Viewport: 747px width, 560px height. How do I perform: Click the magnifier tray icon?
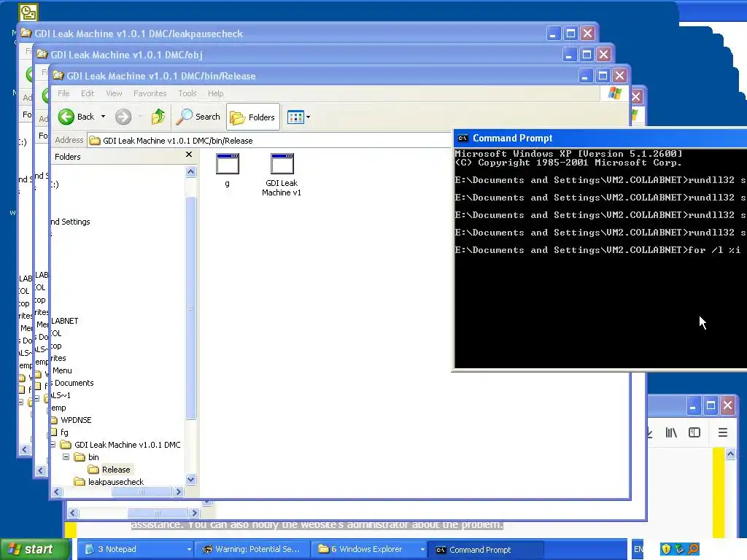tap(694, 549)
